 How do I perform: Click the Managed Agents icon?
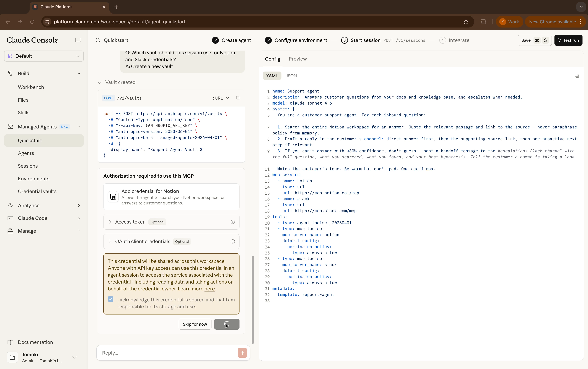coord(10,127)
